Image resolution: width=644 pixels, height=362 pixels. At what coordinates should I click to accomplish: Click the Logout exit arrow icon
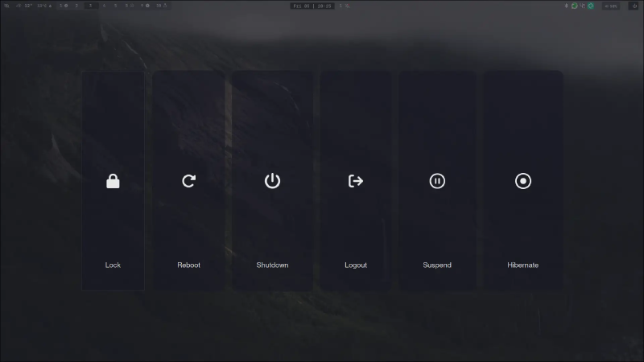[x=356, y=181]
